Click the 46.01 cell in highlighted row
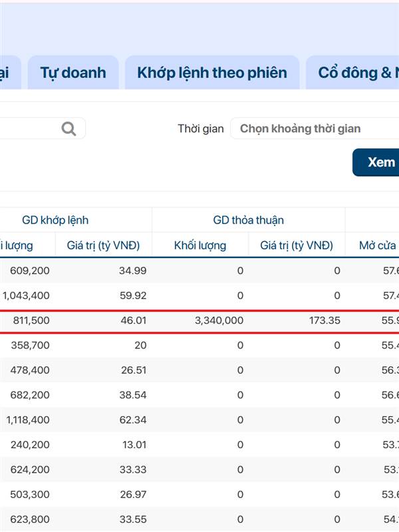Viewport: 399px width, 532px height. pos(133,321)
